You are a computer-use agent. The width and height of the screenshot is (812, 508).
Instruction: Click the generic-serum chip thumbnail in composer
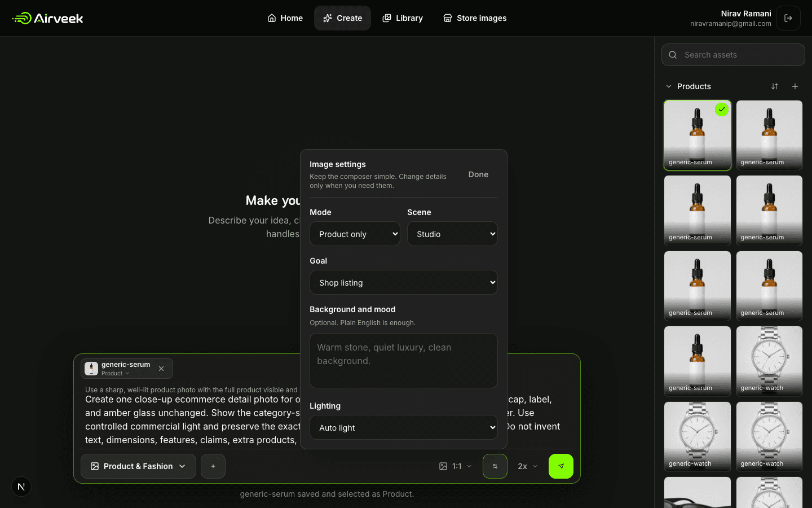[91, 369]
